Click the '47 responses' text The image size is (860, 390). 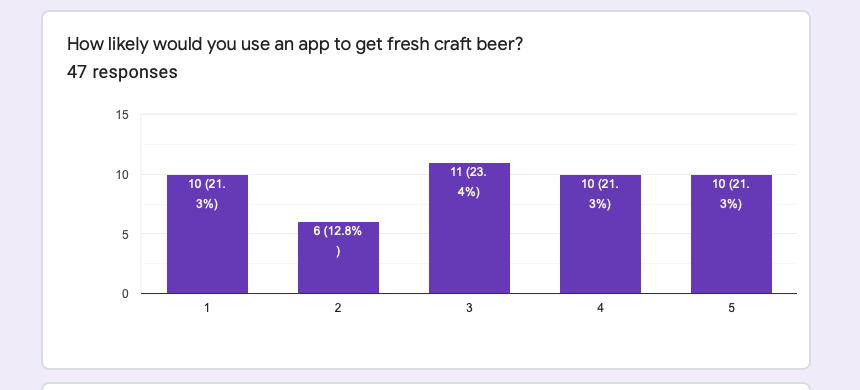[x=122, y=72]
